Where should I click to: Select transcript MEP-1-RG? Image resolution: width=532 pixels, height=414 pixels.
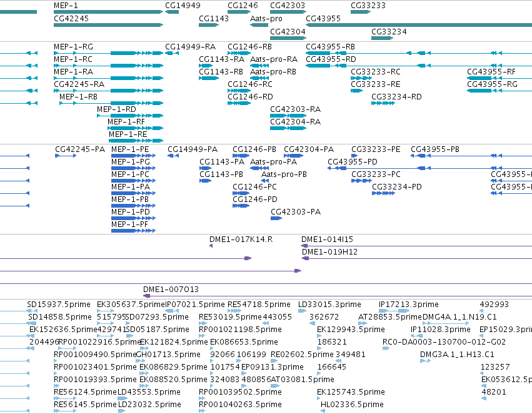[x=108, y=53]
